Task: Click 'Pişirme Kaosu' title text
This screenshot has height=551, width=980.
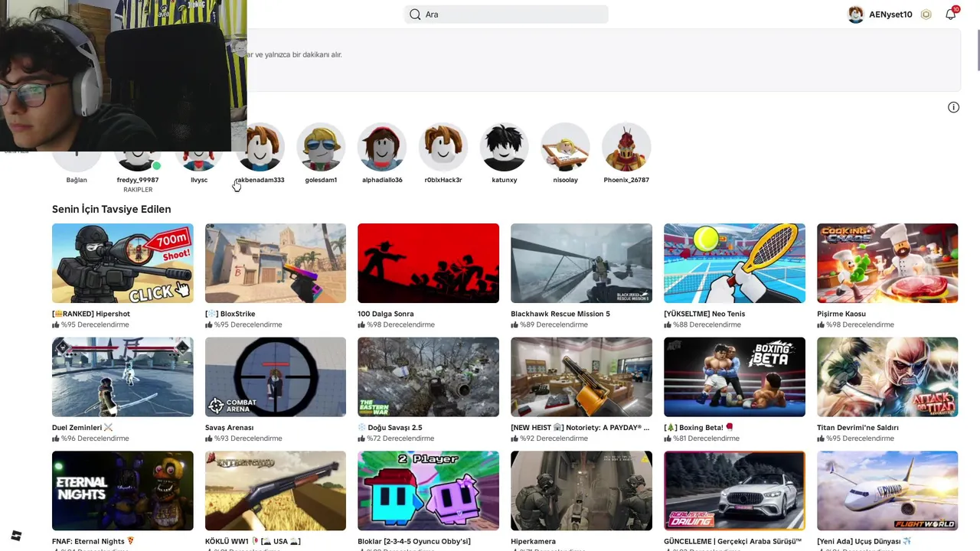Action: [x=841, y=314]
